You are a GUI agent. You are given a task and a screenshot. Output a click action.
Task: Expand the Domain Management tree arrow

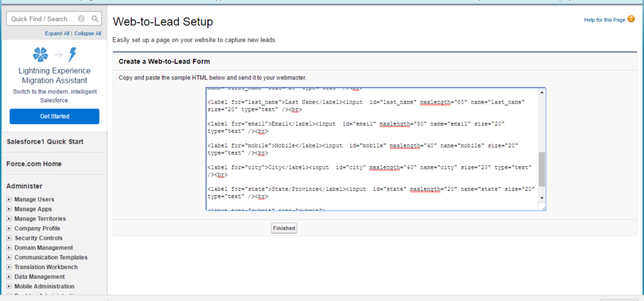(9, 248)
